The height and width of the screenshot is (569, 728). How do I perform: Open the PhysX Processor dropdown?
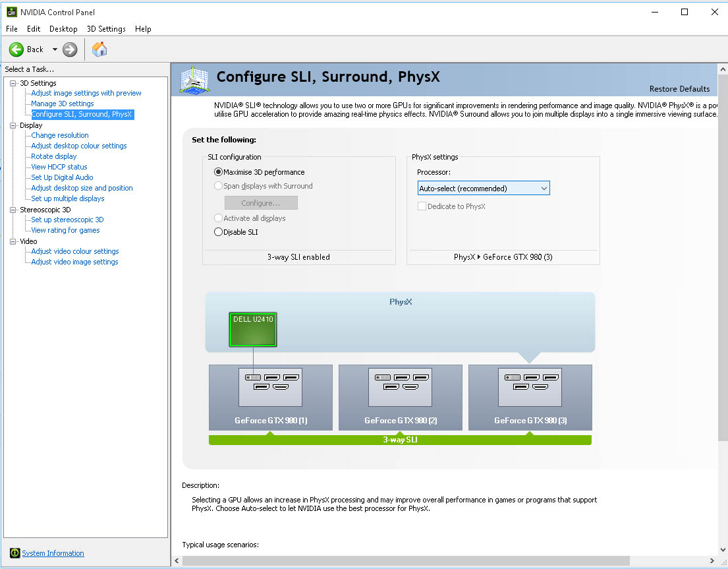click(484, 188)
